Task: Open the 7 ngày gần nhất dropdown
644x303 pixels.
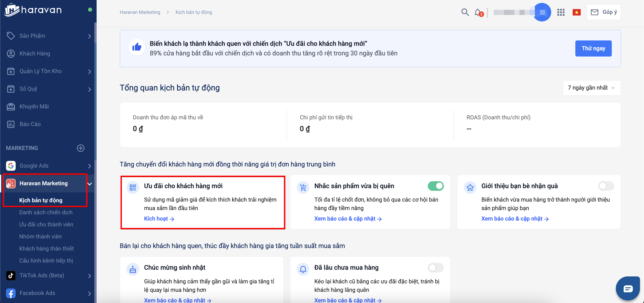Action: [591, 88]
